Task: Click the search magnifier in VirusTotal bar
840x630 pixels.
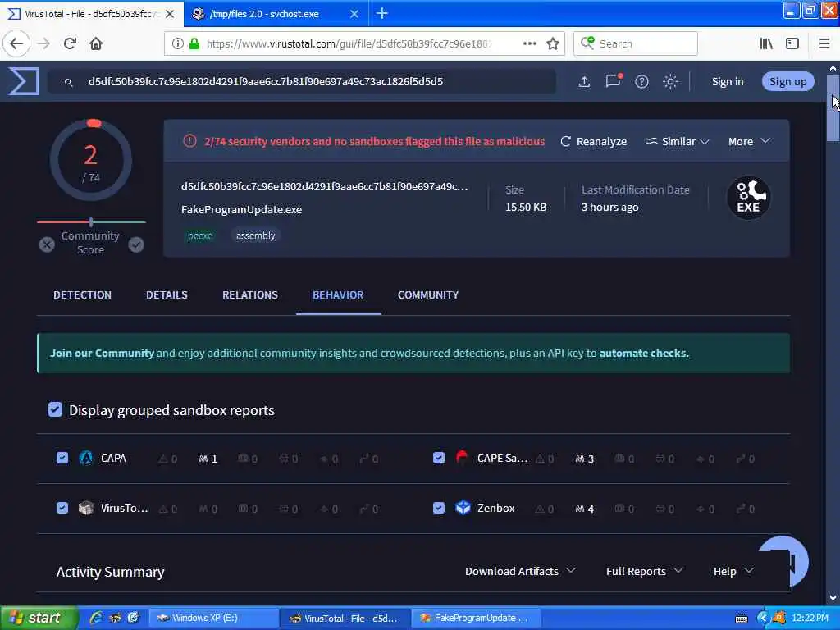Action: tap(69, 83)
